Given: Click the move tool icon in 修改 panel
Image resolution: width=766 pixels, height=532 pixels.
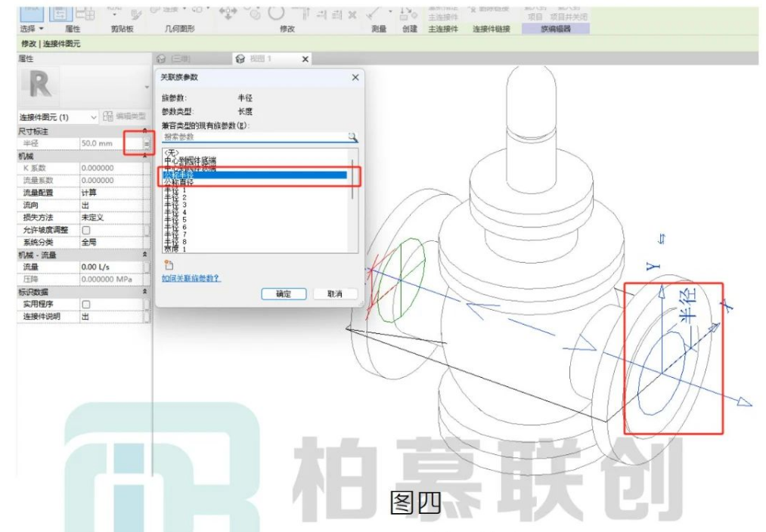Looking at the screenshot, I should pos(228,13).
